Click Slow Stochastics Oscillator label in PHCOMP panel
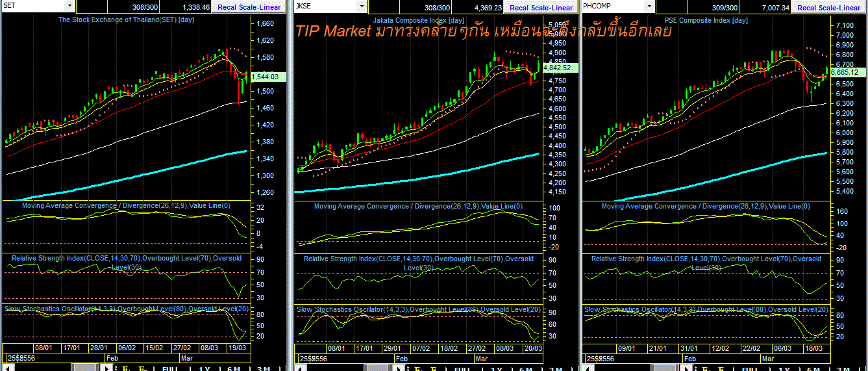 (x=706, y=310)
